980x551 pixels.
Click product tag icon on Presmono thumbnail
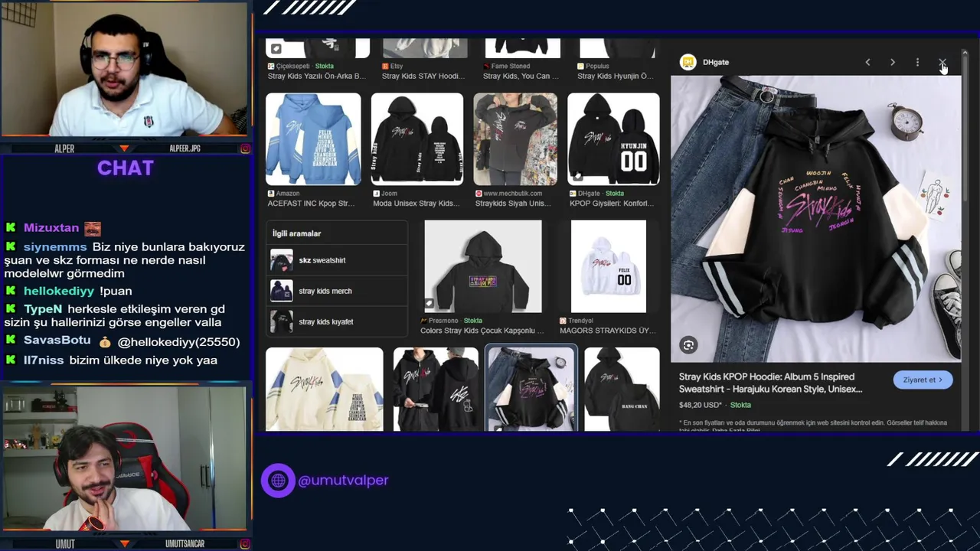coord(430,303)
